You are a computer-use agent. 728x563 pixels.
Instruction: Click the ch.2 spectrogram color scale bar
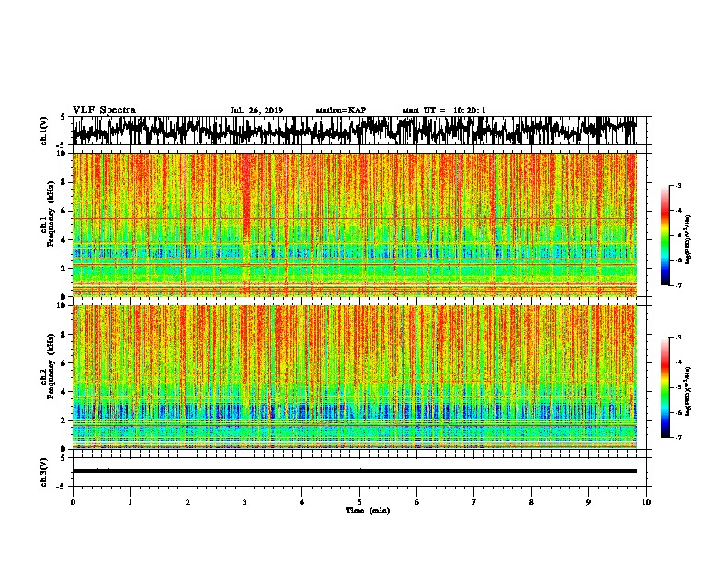(665, 387)
